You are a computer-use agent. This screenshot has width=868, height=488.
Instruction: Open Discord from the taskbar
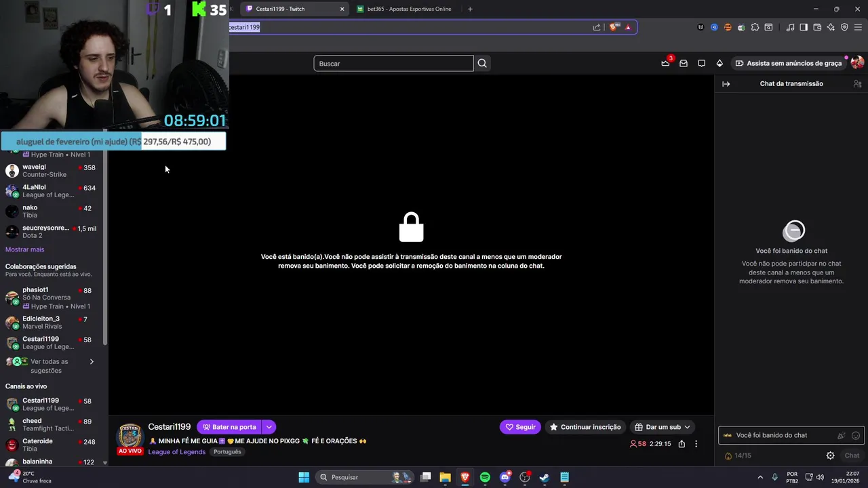[505, 477]
